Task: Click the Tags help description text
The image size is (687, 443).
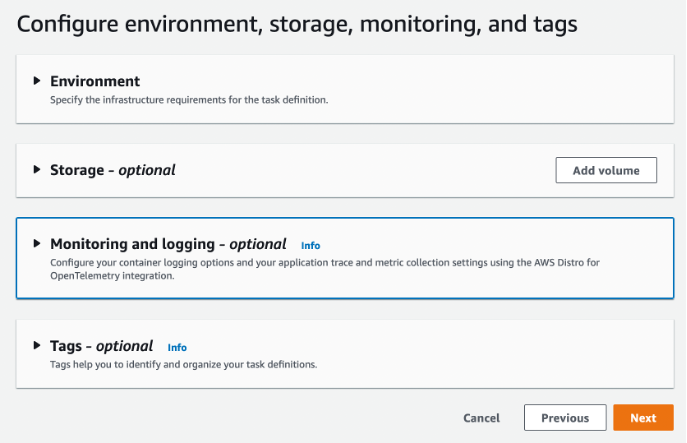Action: coord(183,365)
